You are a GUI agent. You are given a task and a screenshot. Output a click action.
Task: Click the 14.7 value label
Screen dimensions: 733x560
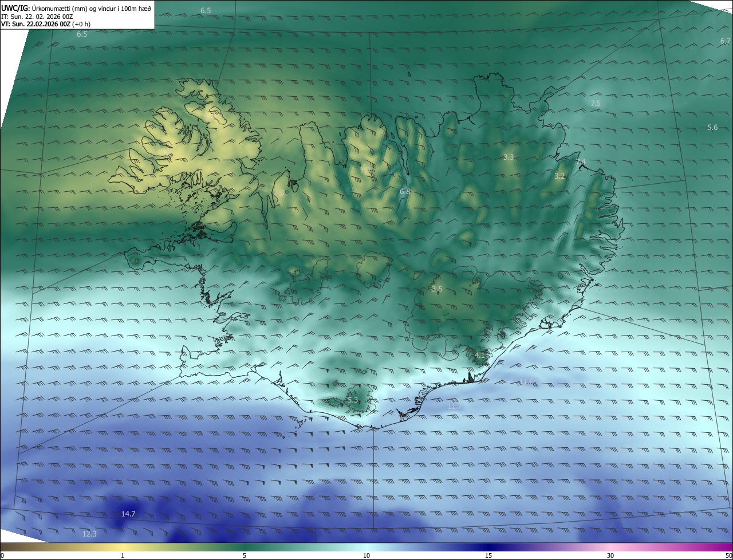pos(128,514)
